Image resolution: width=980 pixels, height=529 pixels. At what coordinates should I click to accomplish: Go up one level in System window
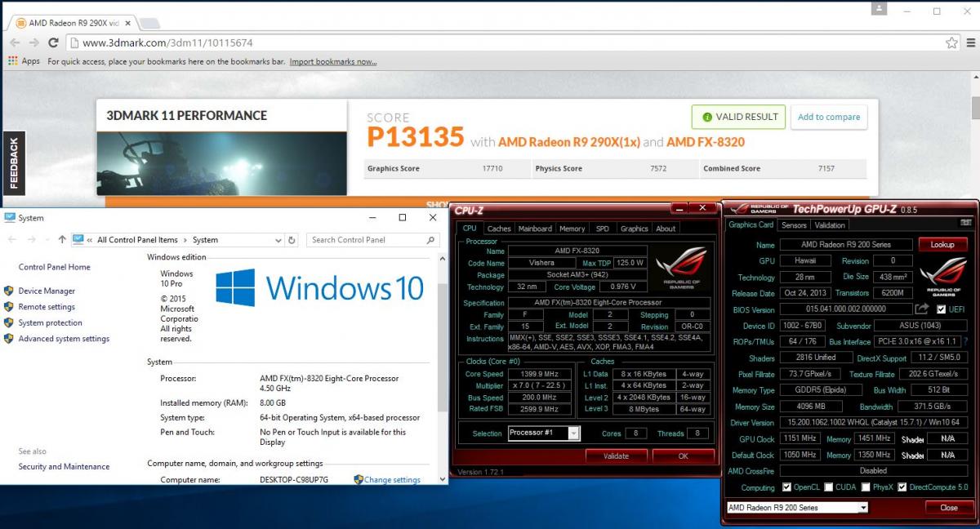click(62, 240)
